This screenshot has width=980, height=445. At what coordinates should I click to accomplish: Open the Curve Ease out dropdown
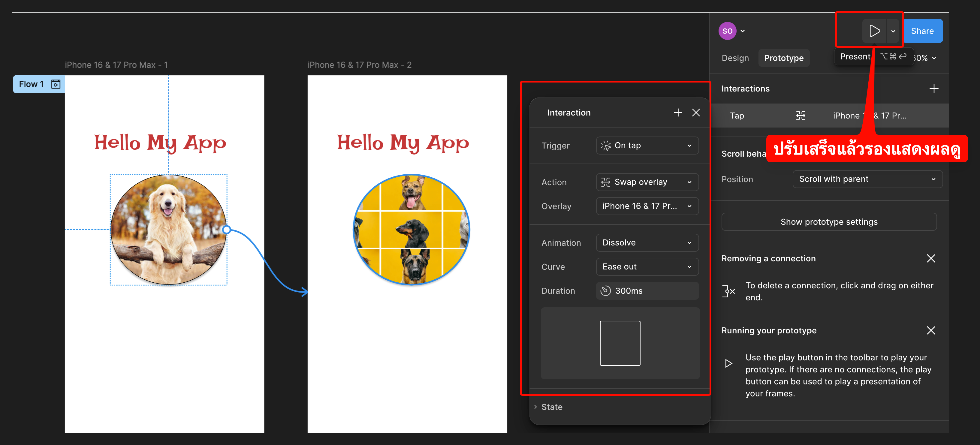(x=647, y=267)
